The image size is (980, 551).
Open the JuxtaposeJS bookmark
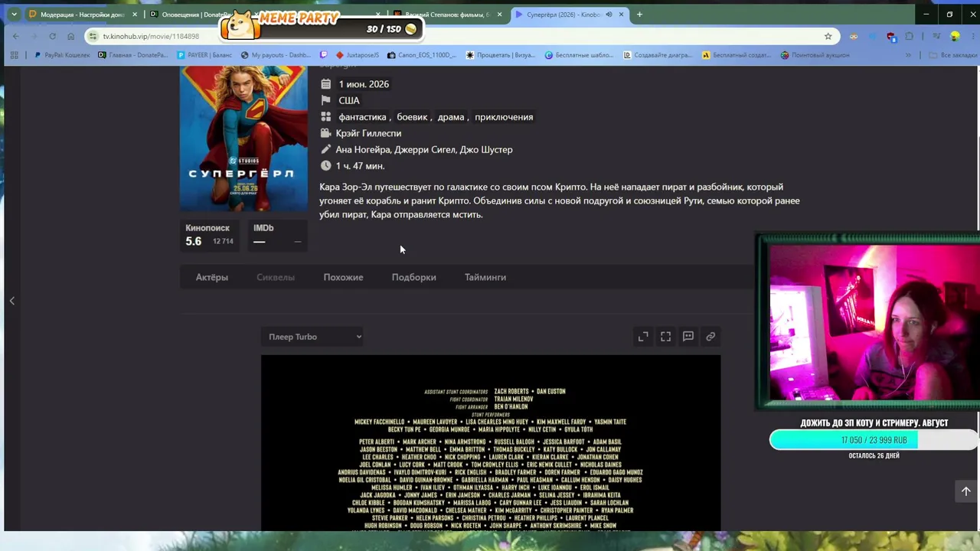357,55
